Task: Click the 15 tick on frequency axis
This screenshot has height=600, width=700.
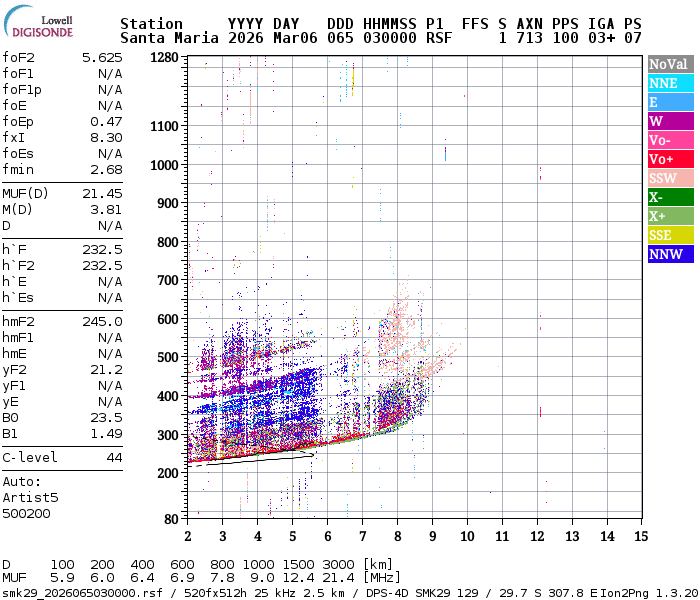Action: [x=639, y=536]
